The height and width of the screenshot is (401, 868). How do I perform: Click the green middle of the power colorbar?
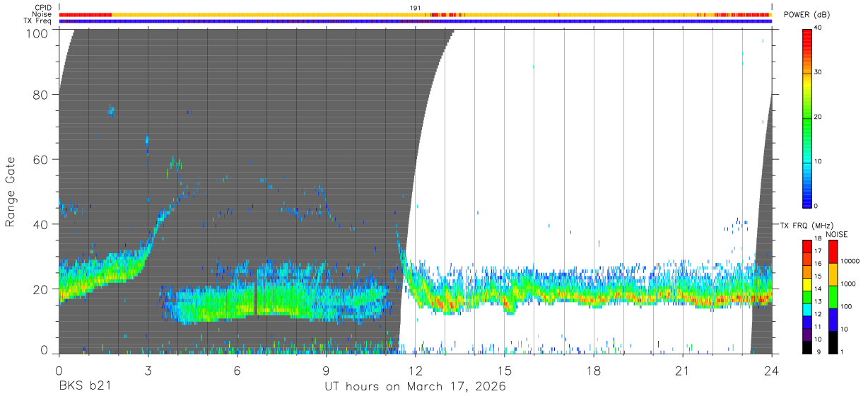(x=807, y=117)
